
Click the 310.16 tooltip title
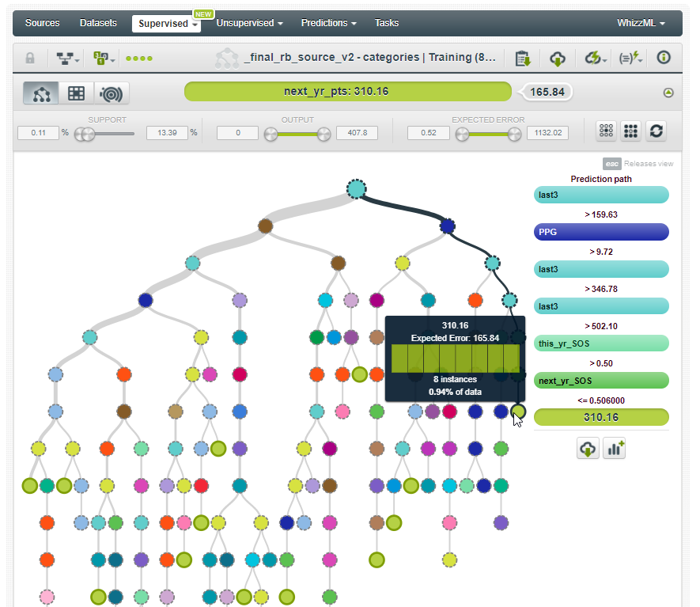coord(455,325)
